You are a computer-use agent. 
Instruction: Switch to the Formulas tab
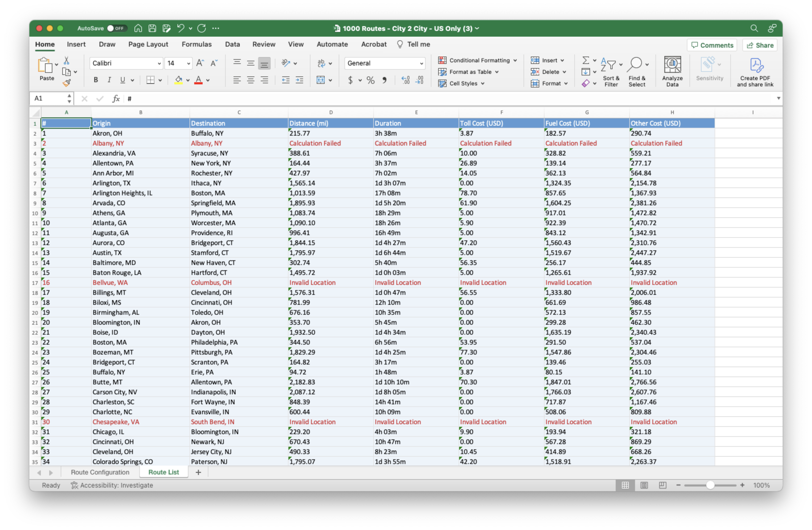197,44
